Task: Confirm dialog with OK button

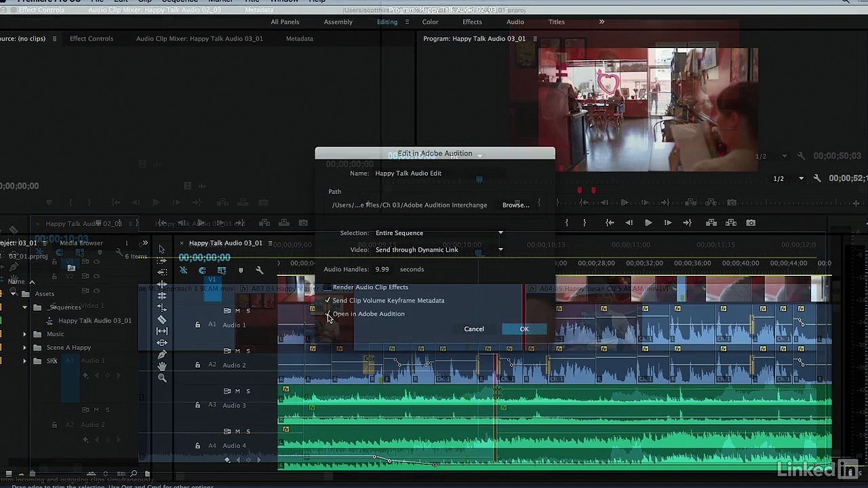Action: coord(524,329)
